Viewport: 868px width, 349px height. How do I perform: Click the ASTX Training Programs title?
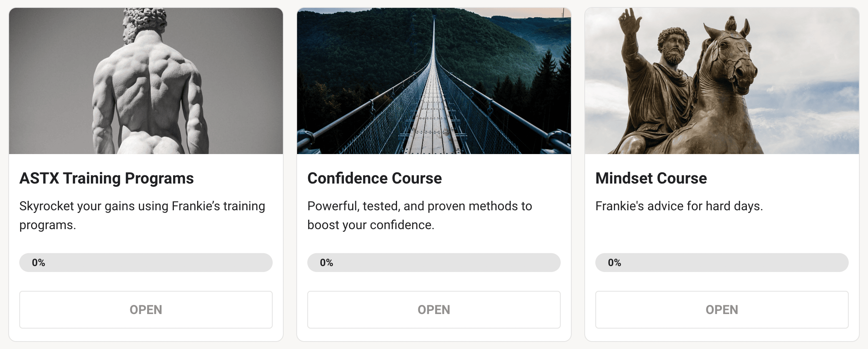(x=107, y=178)
